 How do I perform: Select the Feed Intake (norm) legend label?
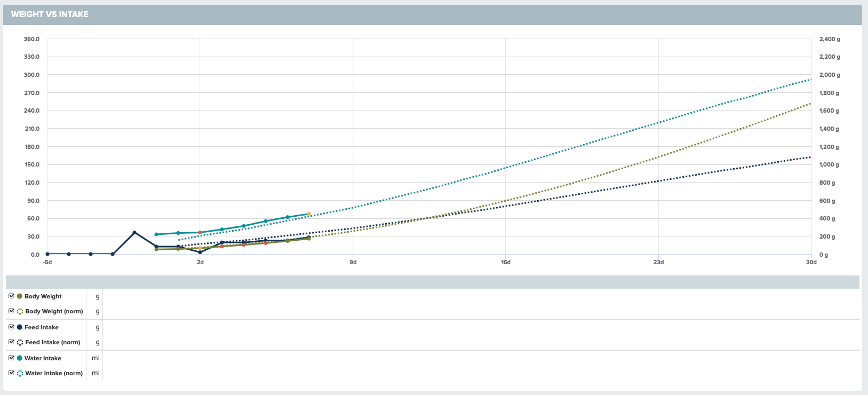click(52, 342)
